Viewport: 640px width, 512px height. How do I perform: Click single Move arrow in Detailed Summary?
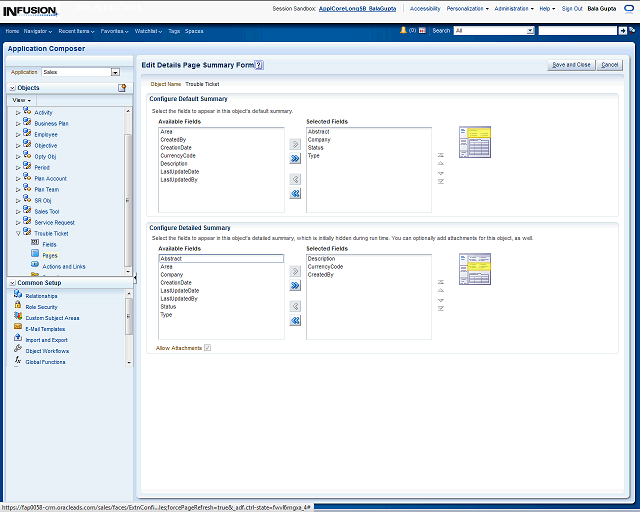pyautogui.click(x=295, y=270)
